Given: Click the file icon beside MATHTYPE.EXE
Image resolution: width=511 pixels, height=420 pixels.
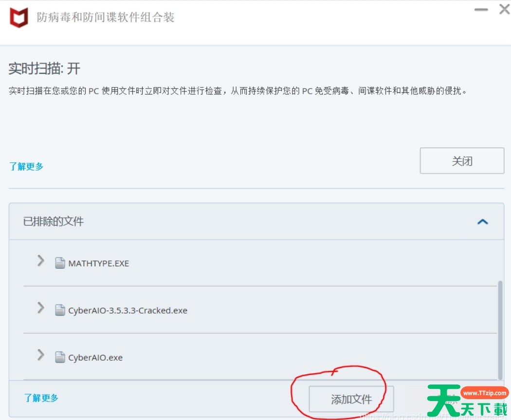Looking at the screenshot, I should 60,263.
